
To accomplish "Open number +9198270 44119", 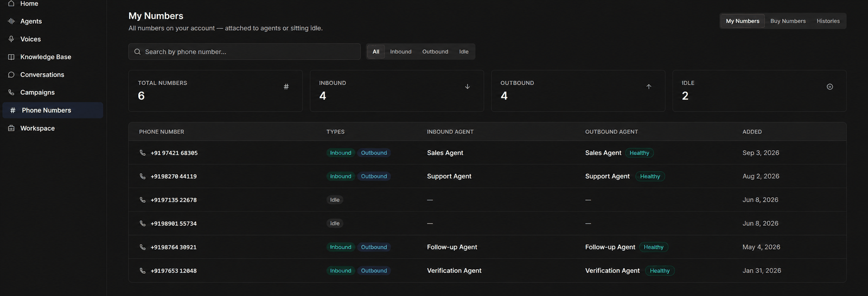I will (x=174, y=177).
